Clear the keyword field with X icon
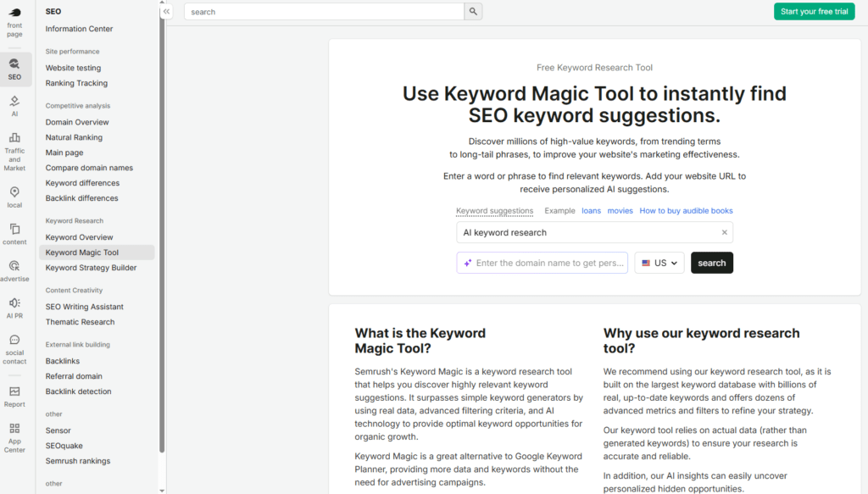The width and height of the screenshot is (868, 494). pyautogui.click(x=724, y=232)
